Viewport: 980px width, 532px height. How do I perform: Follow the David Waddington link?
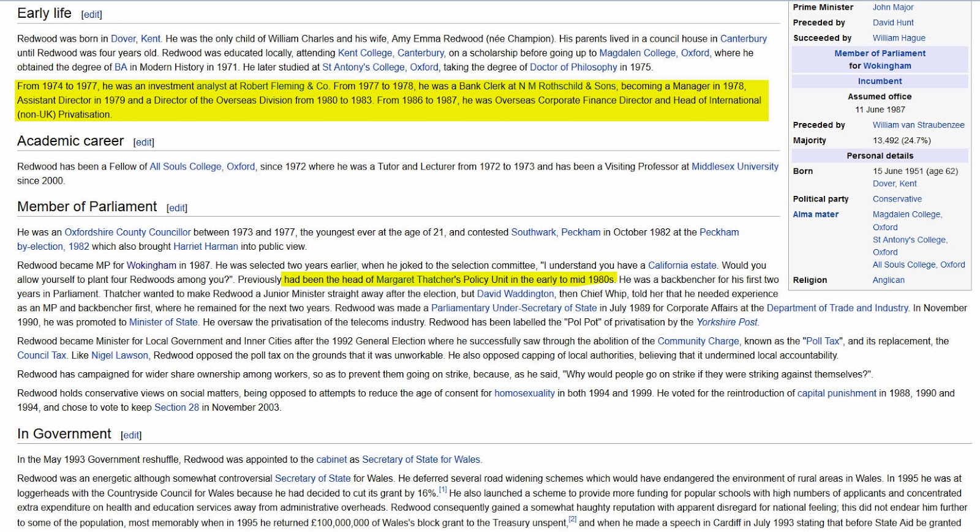(515, 294)
